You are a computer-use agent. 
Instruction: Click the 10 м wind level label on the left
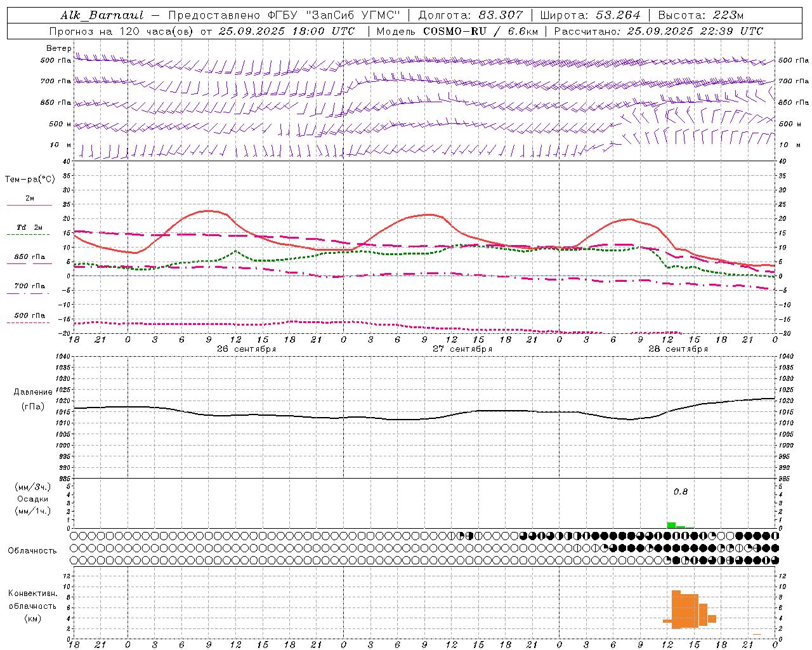click(x=61, y=145)
